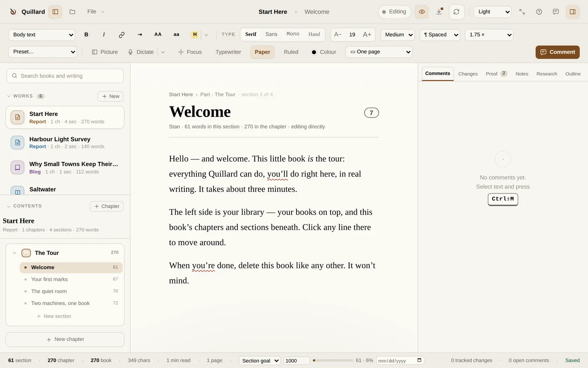Image resolution: width=588 pixels, height=368 pixels.
Task: Open the help question mark icon
Action: click(x=539, y=12)
